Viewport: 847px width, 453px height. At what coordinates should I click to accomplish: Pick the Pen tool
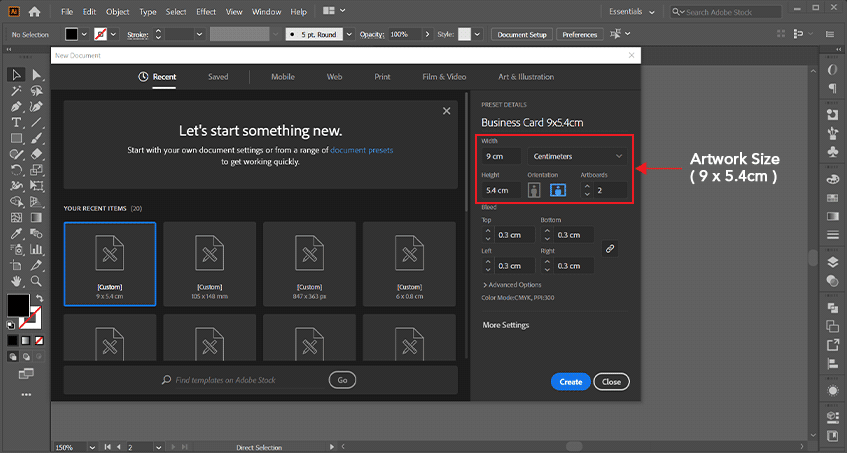pyautogui.click(x=17, y=106)
